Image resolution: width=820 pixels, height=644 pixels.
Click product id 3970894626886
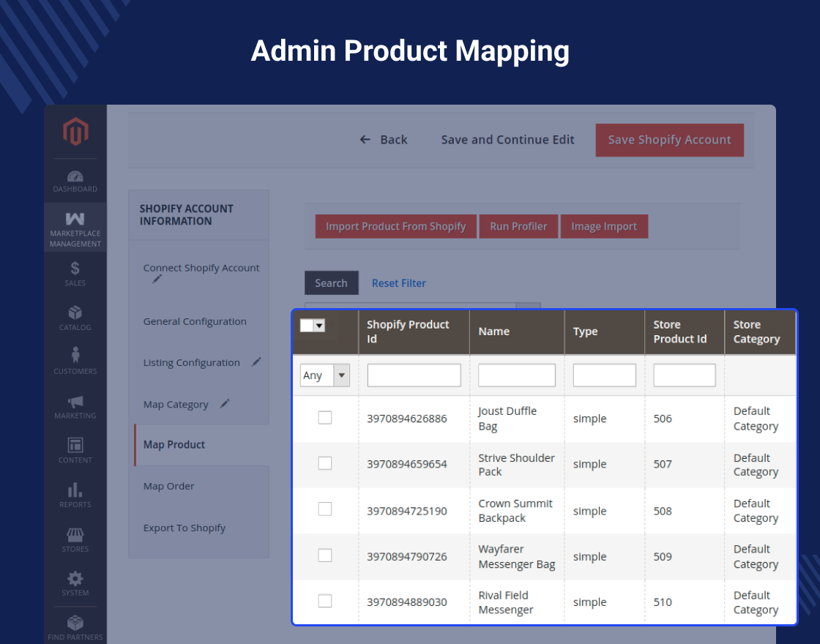coord(407,419)
